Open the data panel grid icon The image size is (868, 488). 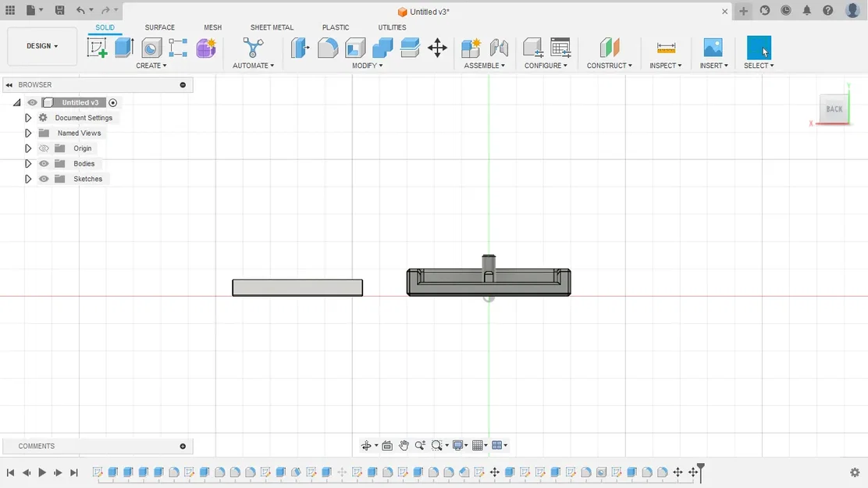[10, 10]
